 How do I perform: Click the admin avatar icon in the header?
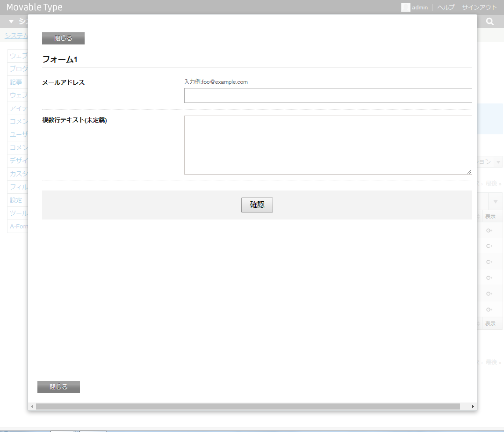(x=405, y=7)
